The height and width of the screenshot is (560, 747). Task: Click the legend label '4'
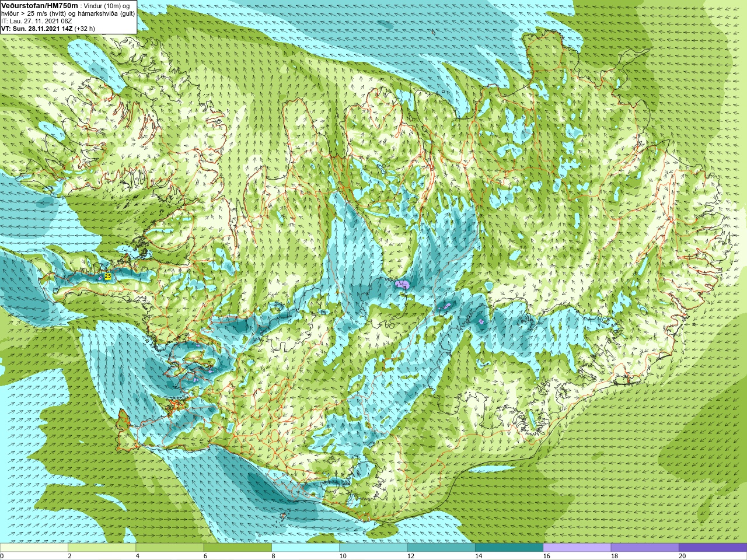tap(137, 556)
